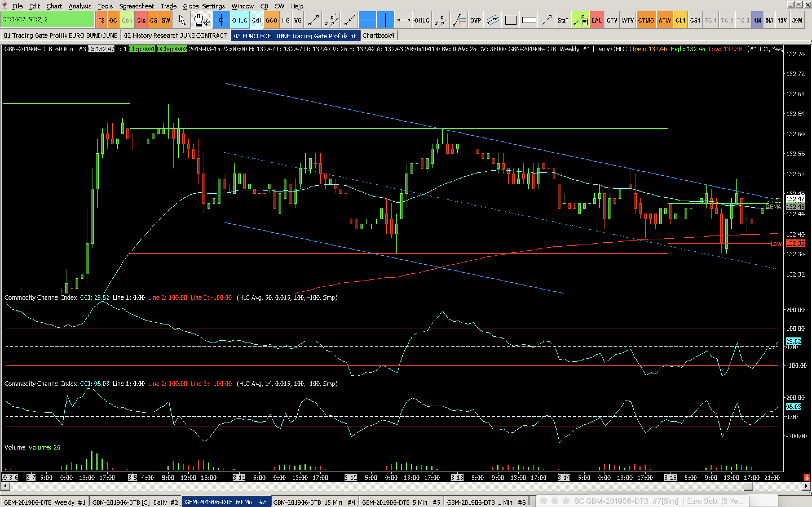Expand the Analysis menu
This screenshot has width=812, height=507.
pos(80,6)
